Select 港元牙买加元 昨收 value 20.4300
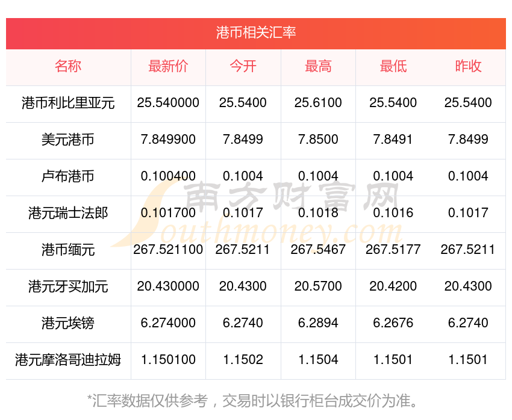 coord(468,286)
